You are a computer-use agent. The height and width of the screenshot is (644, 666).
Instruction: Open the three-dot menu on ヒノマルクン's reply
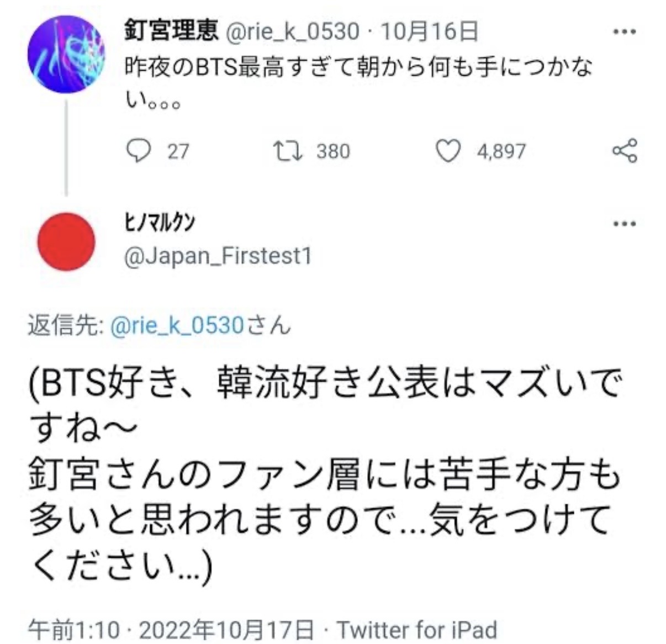(x=625, y=224)
